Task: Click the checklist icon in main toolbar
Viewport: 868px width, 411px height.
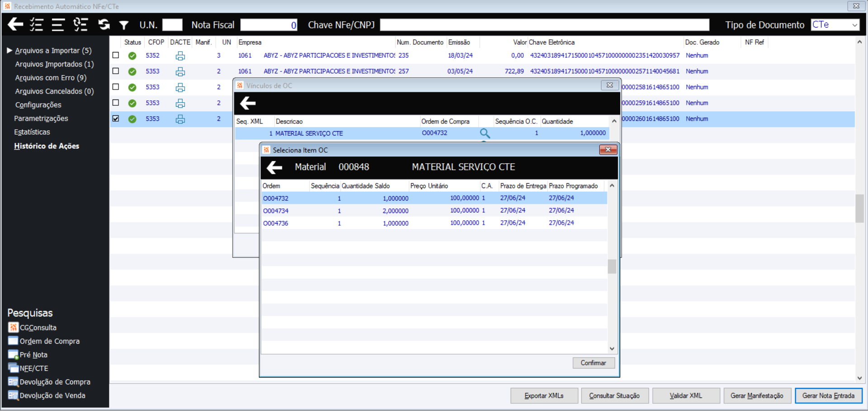Action: coord(37,24)
